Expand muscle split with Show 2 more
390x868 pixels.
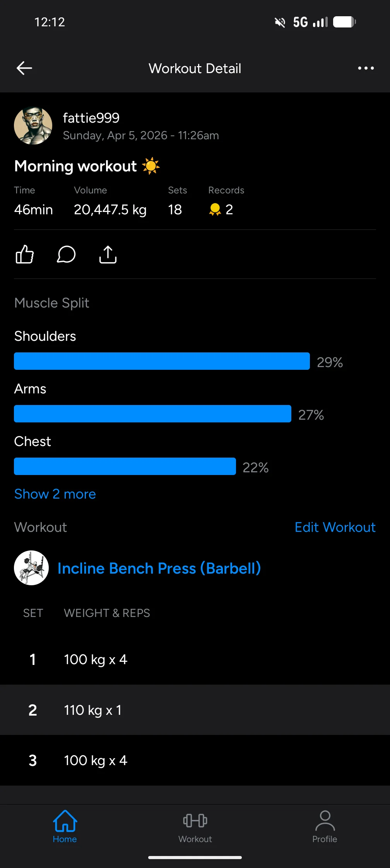[x=55, y=494]
